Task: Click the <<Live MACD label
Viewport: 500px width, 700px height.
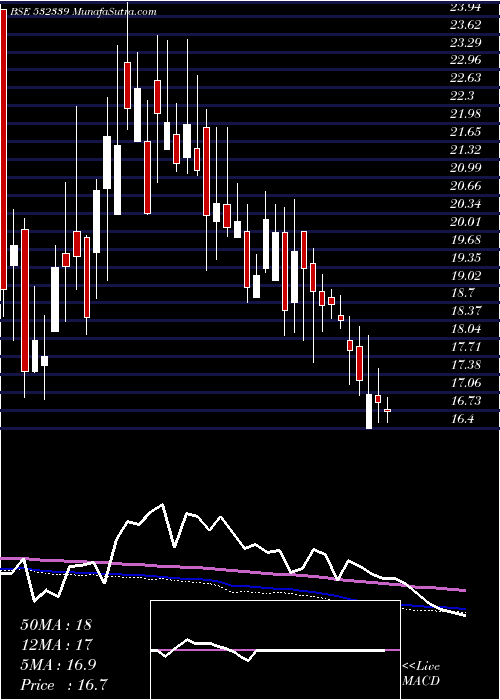Action: [421, 674]
